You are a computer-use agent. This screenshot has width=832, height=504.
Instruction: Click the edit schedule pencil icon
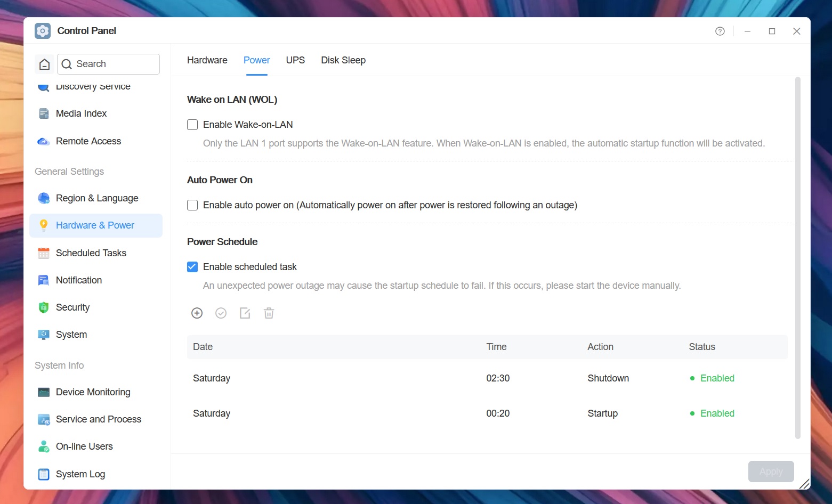245,313
